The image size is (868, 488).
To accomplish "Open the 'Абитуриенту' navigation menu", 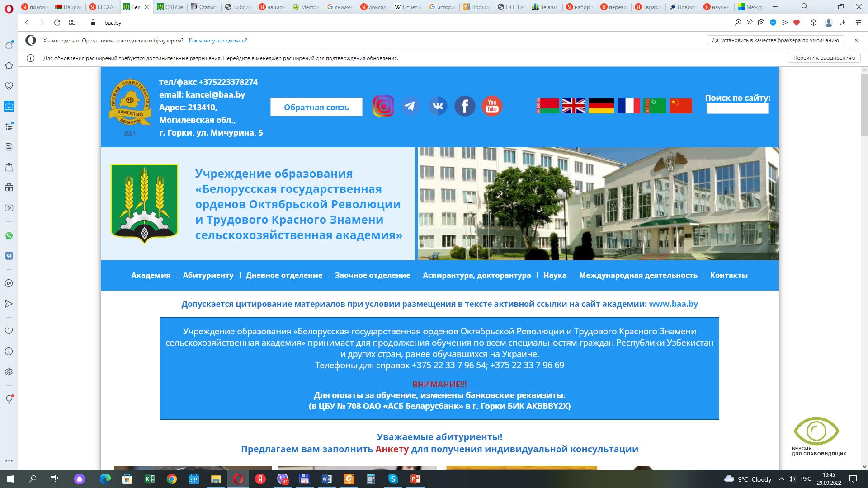I will click(x=208, y=275).
